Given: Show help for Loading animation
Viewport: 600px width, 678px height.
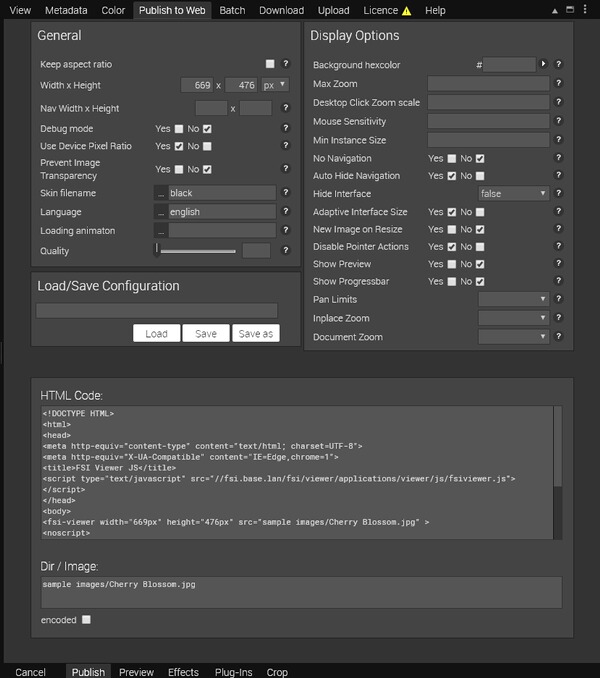Looking at the screenshot, I should pyautogui.click(x=285, y=230).
